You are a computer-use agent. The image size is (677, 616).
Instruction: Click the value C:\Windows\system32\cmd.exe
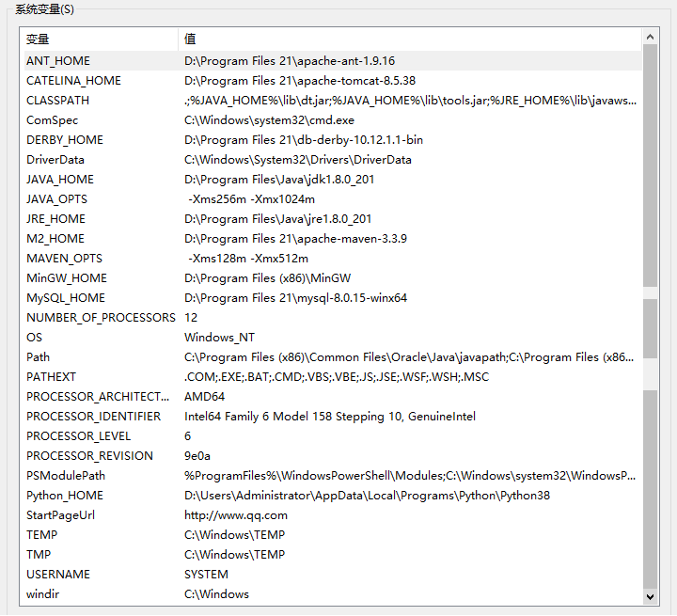pyautogui.click(x=270, y=120)
